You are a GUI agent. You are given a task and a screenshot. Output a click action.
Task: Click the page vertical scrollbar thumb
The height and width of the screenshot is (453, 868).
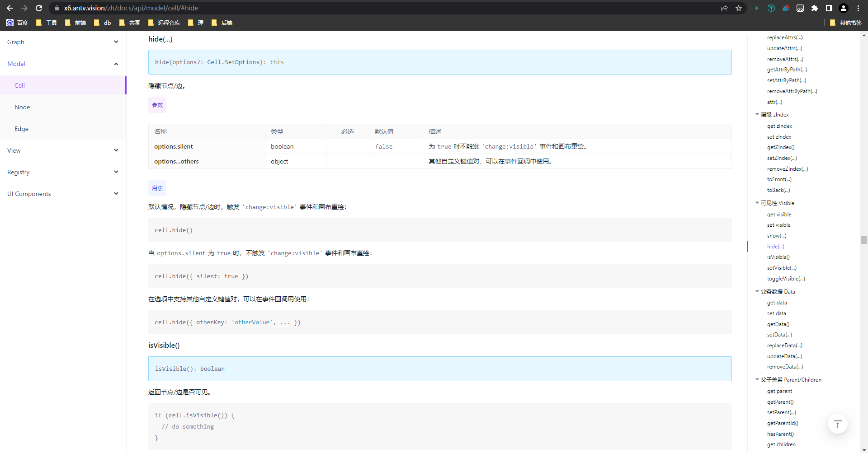(864, 240)
